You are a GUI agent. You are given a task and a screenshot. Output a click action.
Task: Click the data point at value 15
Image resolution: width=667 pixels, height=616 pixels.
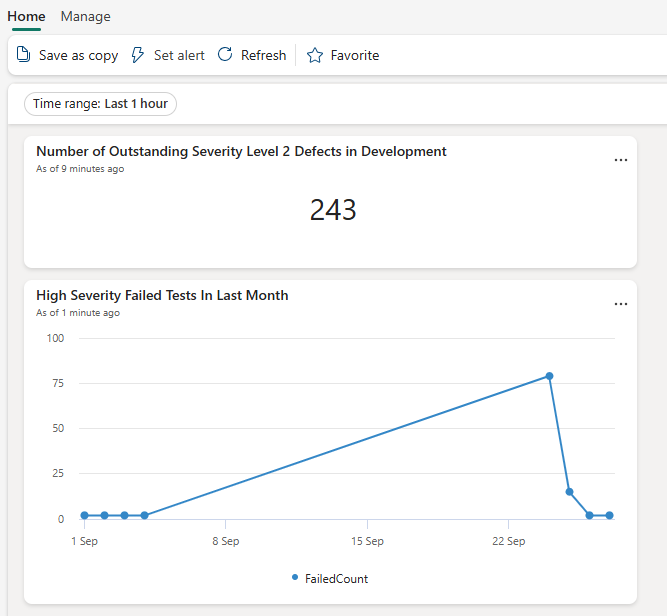(569, 491)
